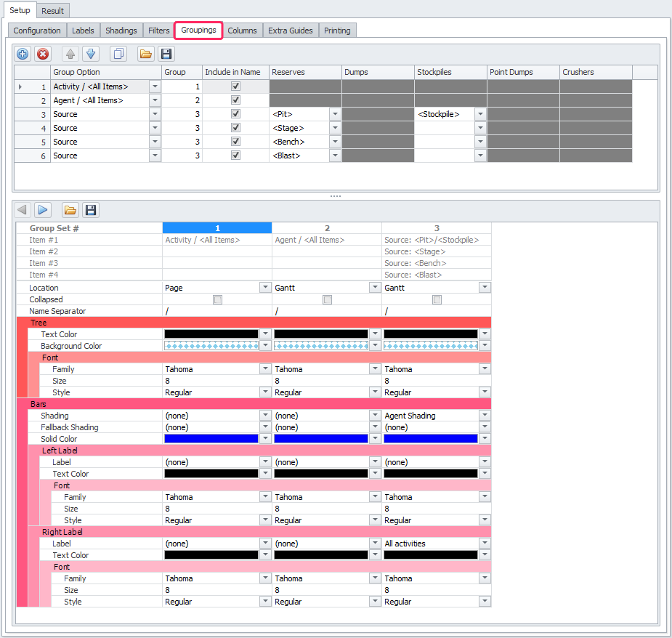Click the red delete grouping row icon

tap(43, 54)
